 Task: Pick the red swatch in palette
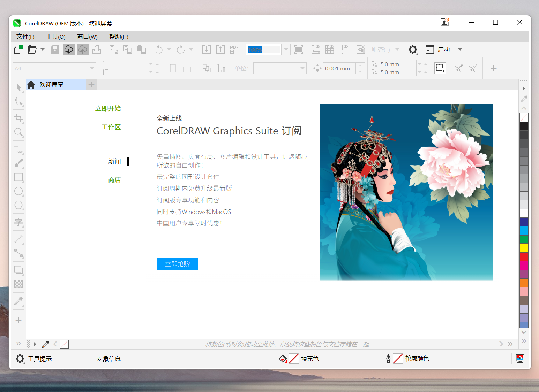(x=524, y=257)
